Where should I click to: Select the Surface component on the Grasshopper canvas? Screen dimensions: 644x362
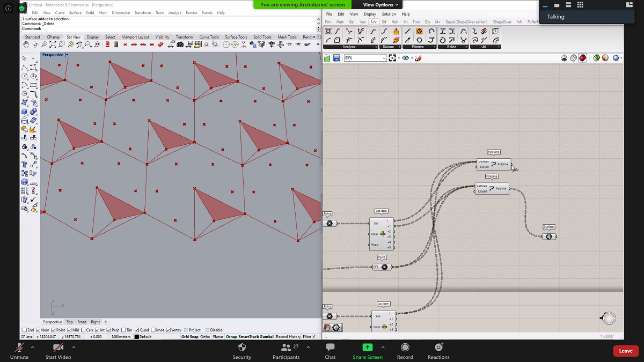tap(548, 236)
